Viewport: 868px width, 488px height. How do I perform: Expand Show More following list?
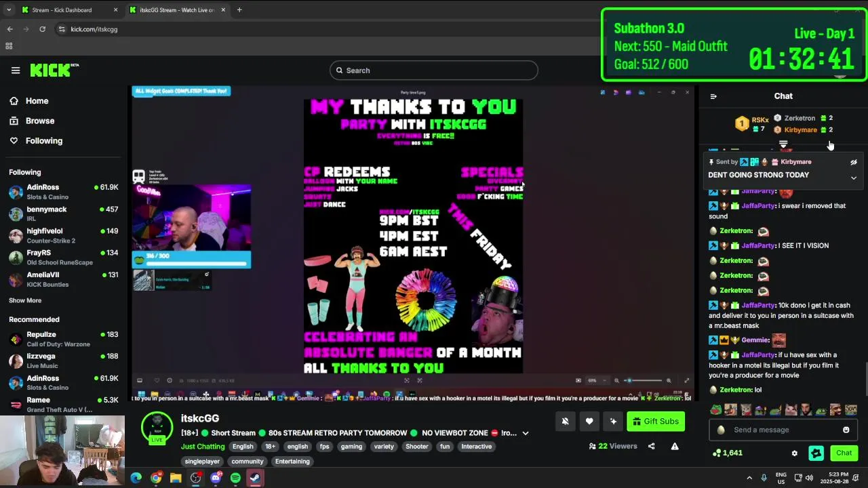coord(25,300)
